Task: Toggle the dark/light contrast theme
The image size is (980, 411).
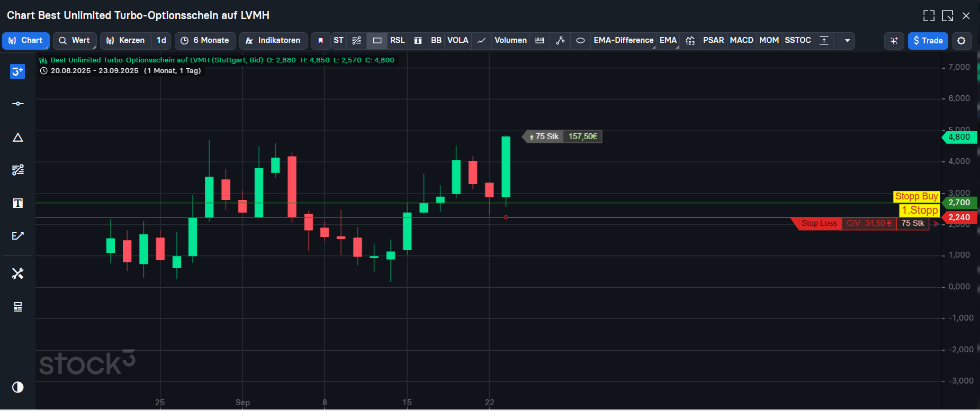Action: [x=17, y=387]
